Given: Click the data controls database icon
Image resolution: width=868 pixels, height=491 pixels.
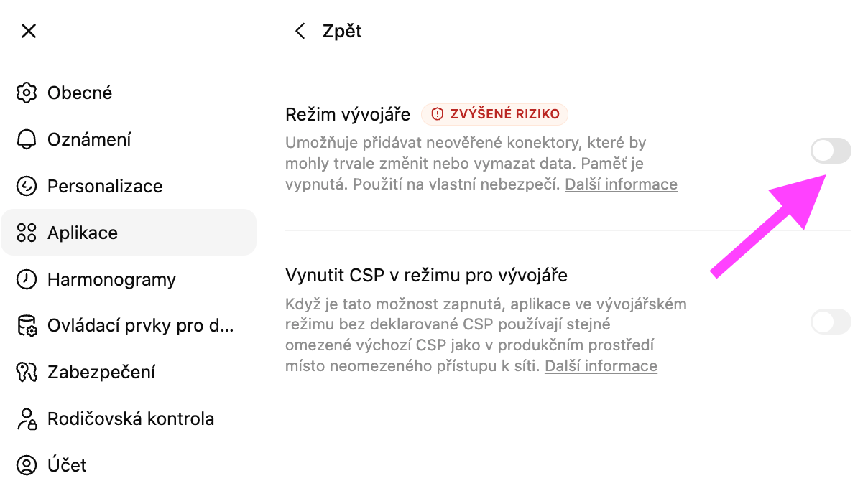Looking at the screenshot, I should (27, 326).
